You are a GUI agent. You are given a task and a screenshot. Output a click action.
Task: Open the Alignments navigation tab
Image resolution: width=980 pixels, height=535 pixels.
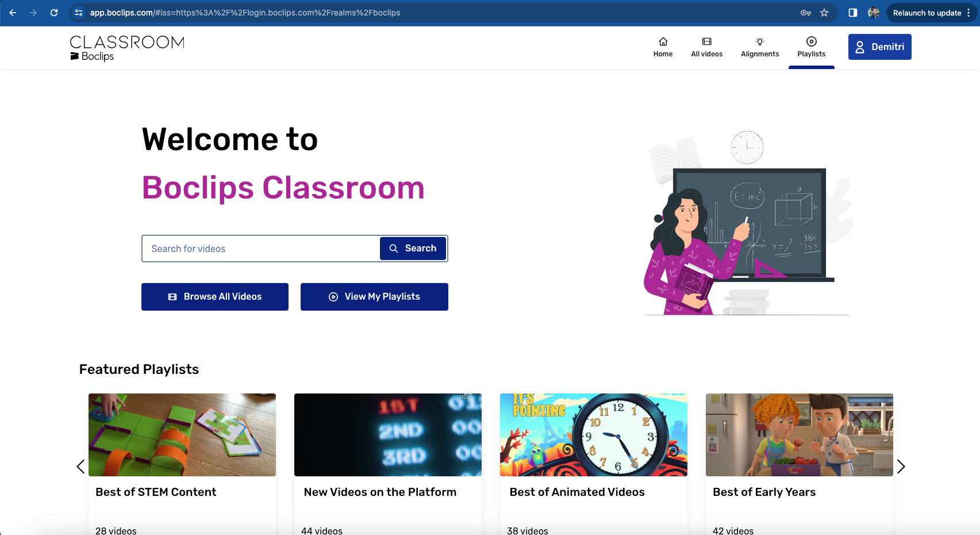pyautogui.click(x=760, y=47)
